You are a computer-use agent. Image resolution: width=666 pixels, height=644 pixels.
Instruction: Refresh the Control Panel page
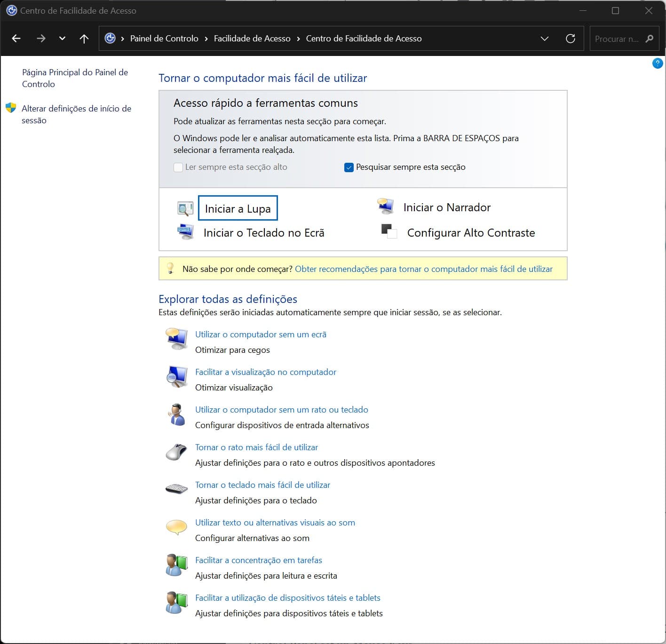(x=571, y=39)
